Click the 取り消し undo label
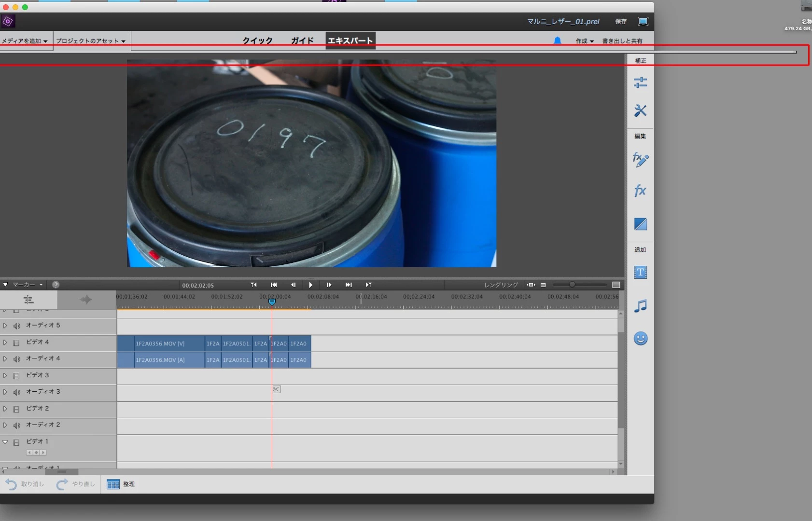 coord(32,484)
